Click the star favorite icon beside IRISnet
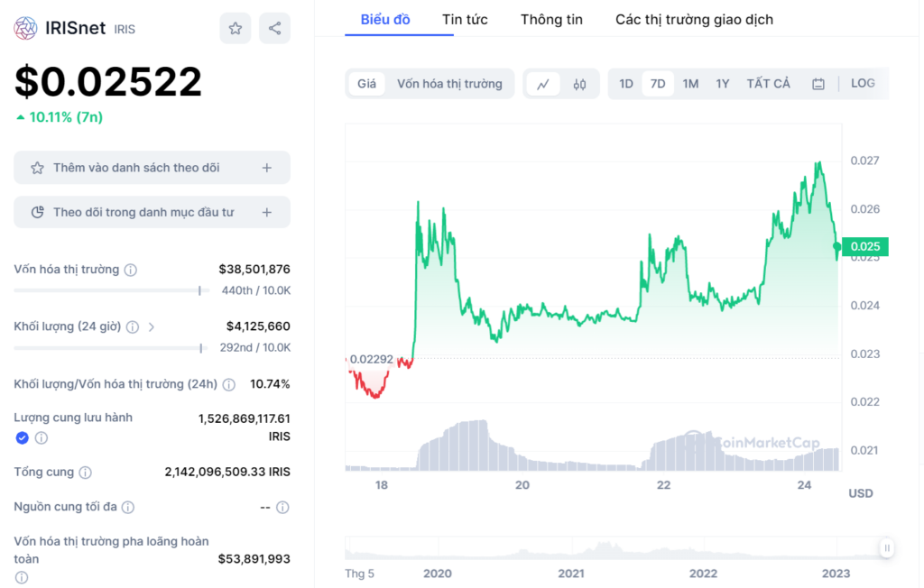 [x=235, y=28]
